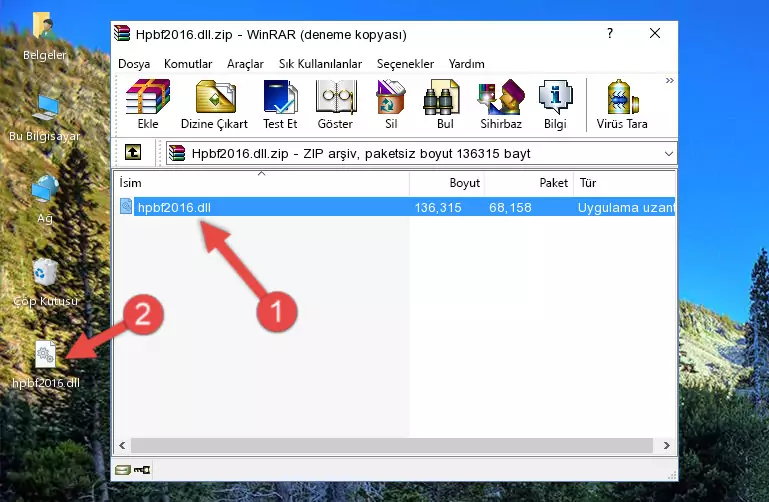Click the help question mark button
Screen dimensions: 769x502
tap(610, 33)
